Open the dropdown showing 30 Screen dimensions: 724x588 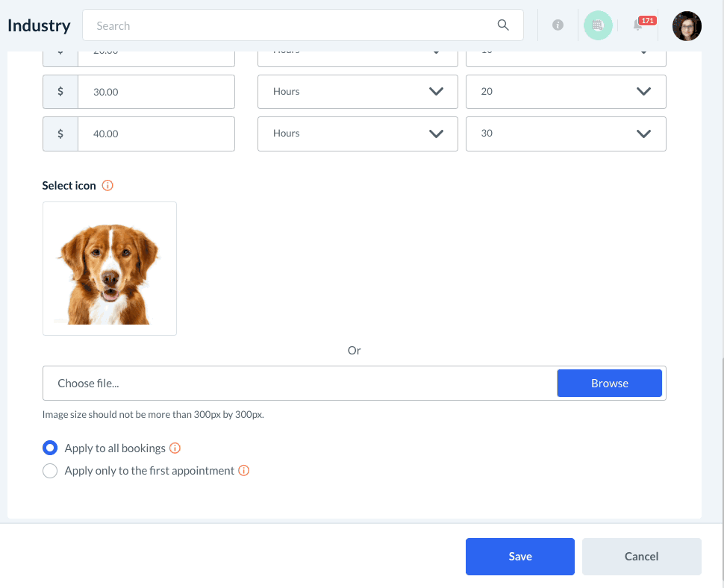(x=566, y=134)
